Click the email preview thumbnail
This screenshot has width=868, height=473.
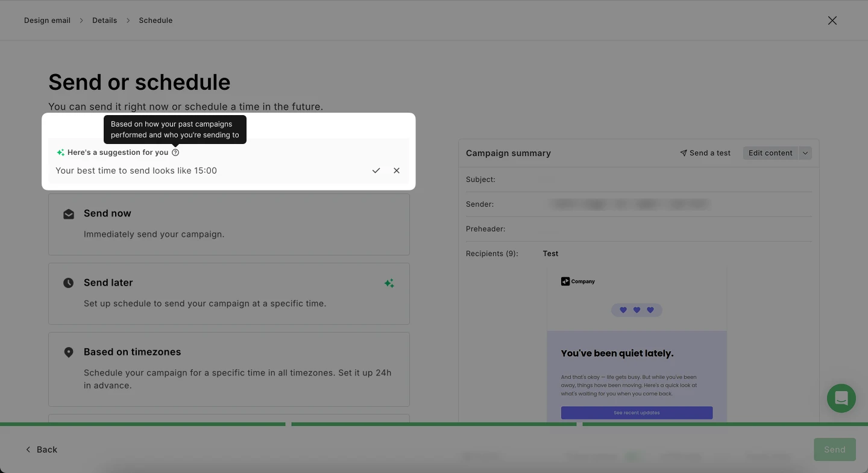coord(637,343)
